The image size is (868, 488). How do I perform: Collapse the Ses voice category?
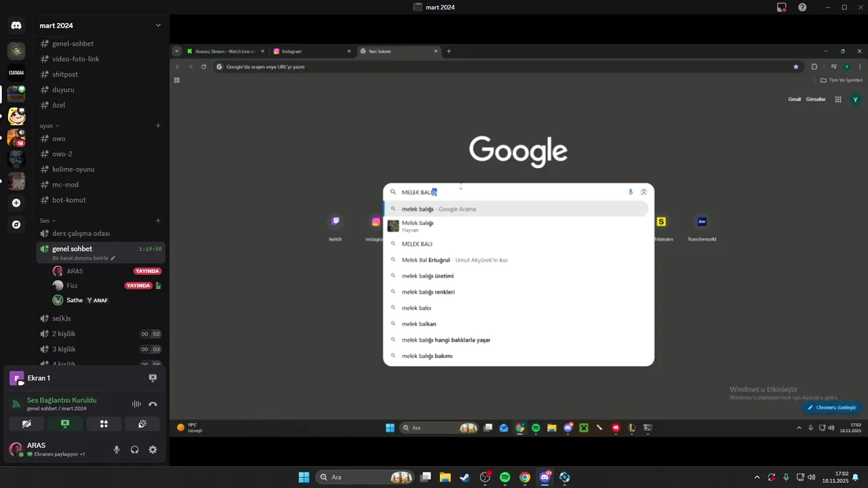point(47,220)
